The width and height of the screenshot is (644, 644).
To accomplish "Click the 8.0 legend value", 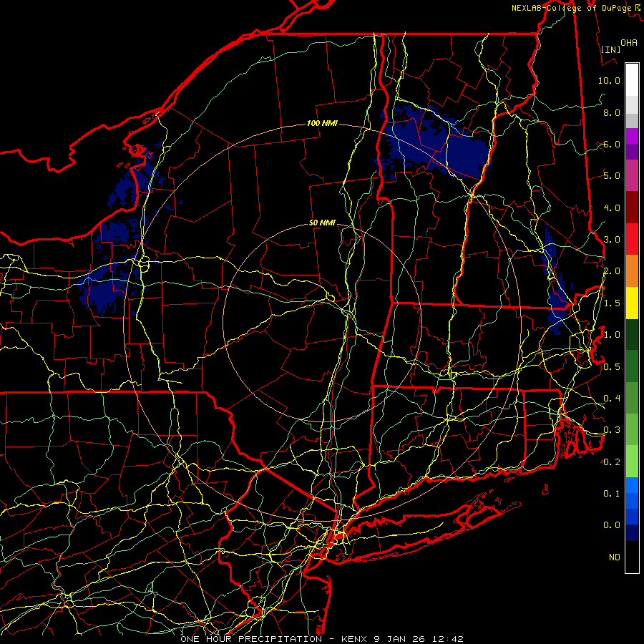I will [612, 112].
